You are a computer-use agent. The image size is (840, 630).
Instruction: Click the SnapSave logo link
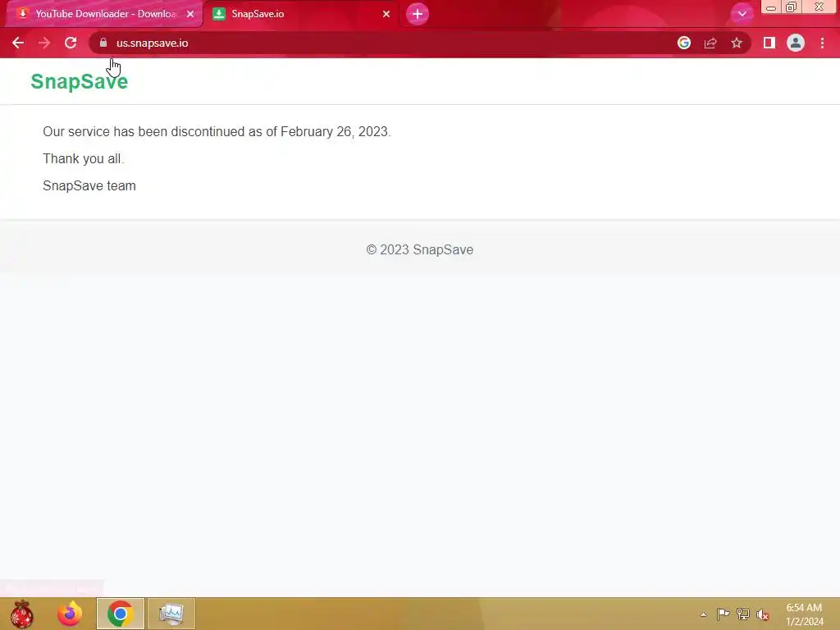80,81
